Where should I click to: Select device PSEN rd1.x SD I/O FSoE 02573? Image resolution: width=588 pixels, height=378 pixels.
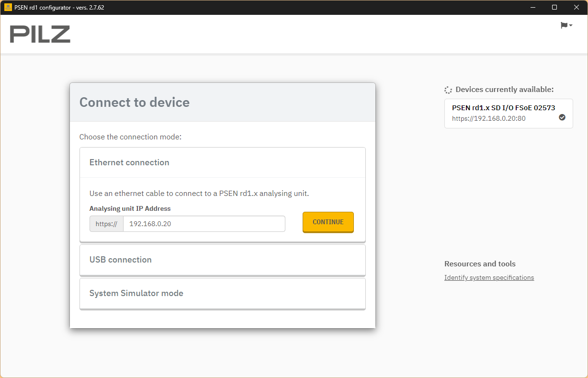click(x=509, y=114)
